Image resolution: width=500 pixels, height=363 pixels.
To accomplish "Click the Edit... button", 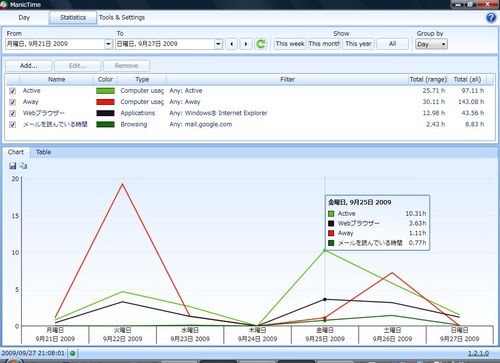I will [x=77, y=66].
